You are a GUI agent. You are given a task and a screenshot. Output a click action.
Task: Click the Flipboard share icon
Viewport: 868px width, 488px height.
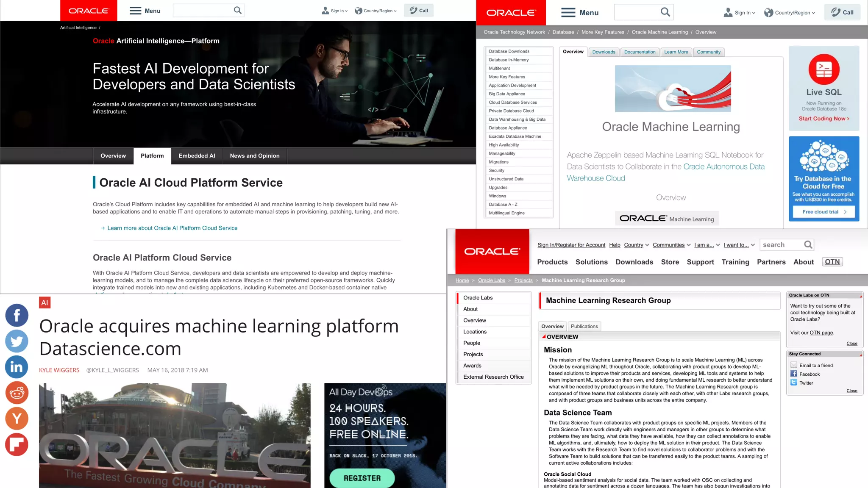[17, 444]
